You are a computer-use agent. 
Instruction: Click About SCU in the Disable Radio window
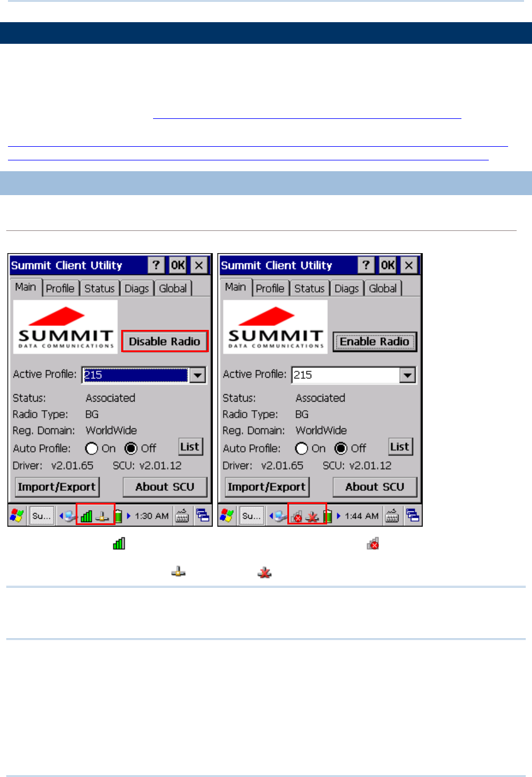coord(165,487)
